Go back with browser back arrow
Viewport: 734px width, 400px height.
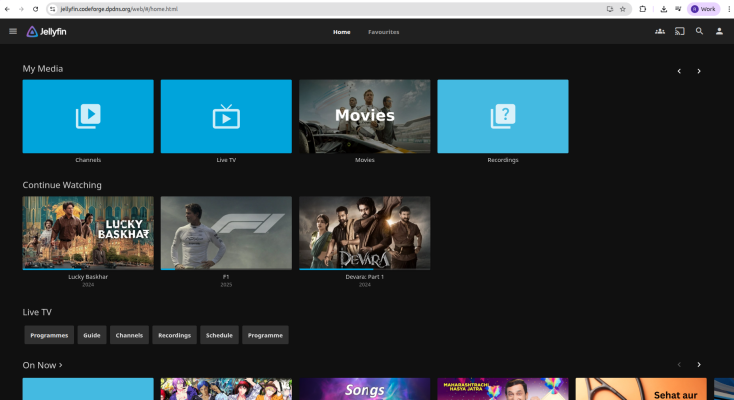pyautogui.click(x=7, y=9)
